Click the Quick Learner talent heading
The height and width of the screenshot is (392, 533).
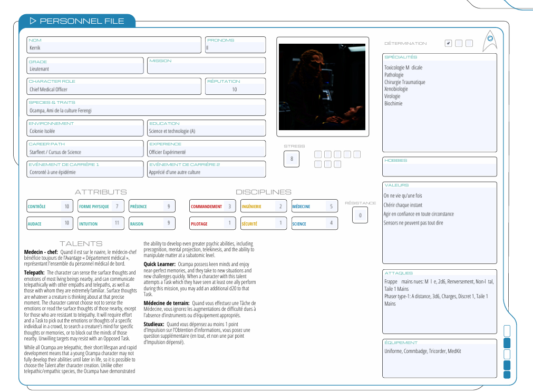[159, 264]
